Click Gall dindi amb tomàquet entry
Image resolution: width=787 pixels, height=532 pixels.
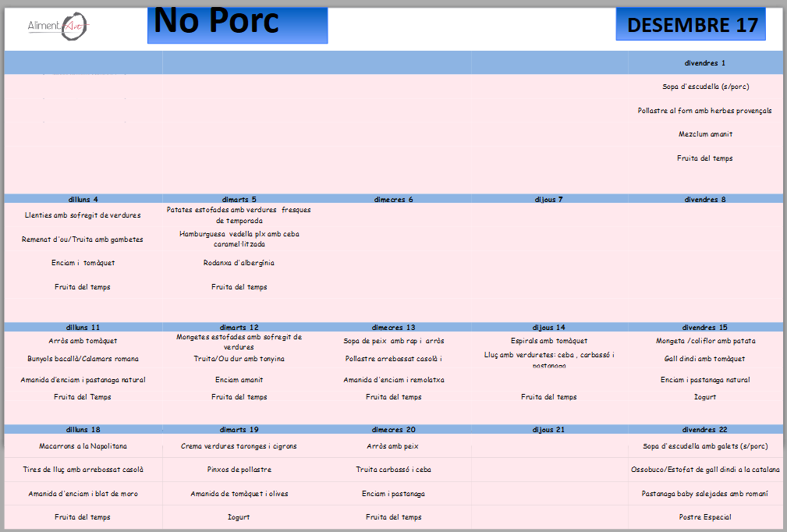click(704, 359)
